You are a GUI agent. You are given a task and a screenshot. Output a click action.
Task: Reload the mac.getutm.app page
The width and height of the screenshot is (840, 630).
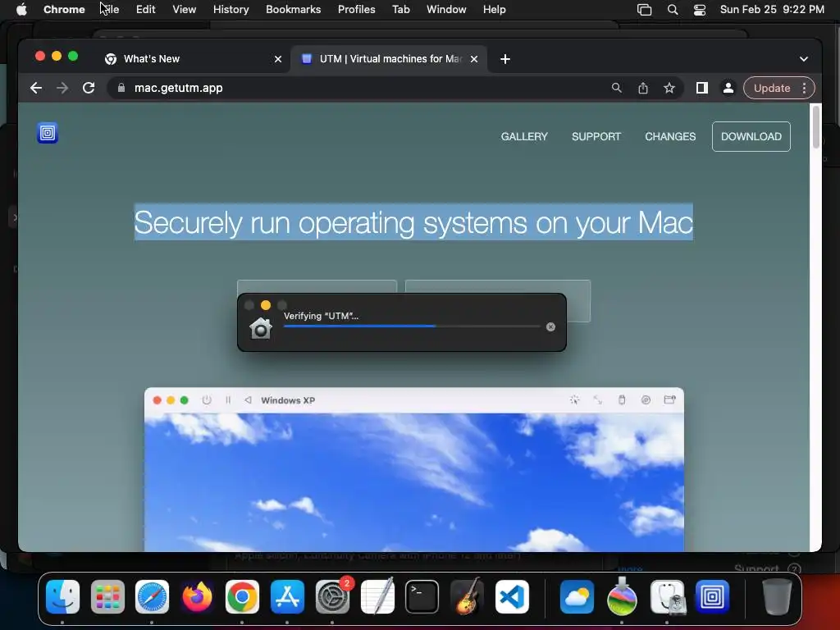[89, 88]
